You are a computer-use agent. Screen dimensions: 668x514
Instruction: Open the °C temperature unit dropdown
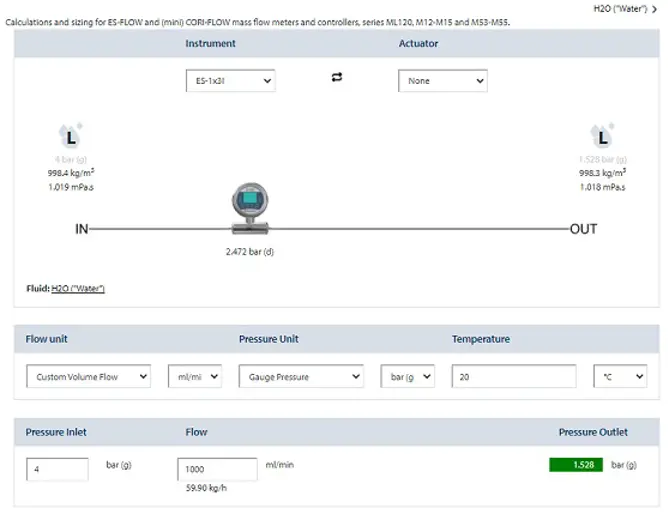(620, 377)
